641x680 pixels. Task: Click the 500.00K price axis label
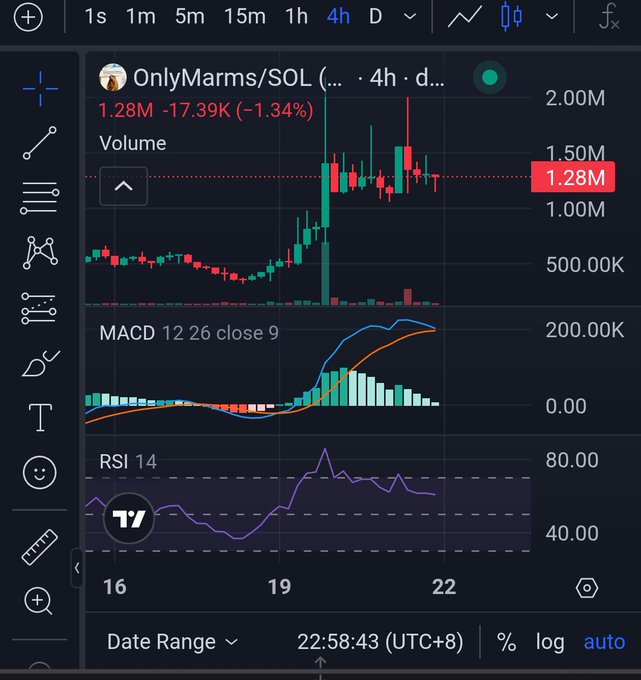coord(585,265)
